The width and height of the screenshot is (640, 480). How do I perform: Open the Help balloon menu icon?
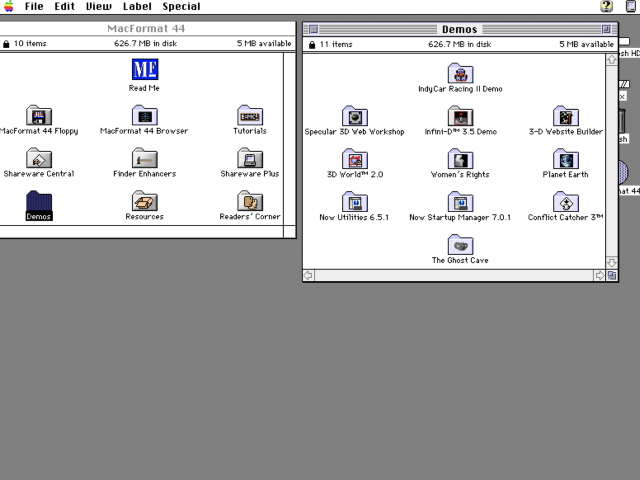[x=607, y=6]
